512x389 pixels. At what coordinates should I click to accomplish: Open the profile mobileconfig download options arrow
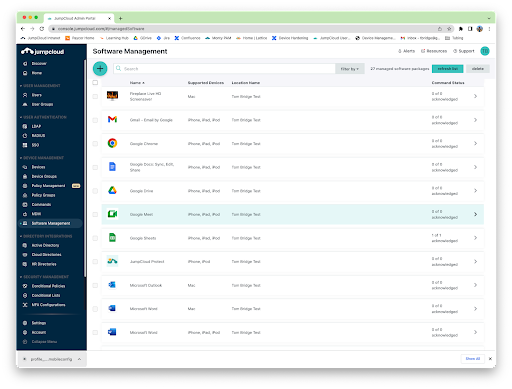(79, 359)
